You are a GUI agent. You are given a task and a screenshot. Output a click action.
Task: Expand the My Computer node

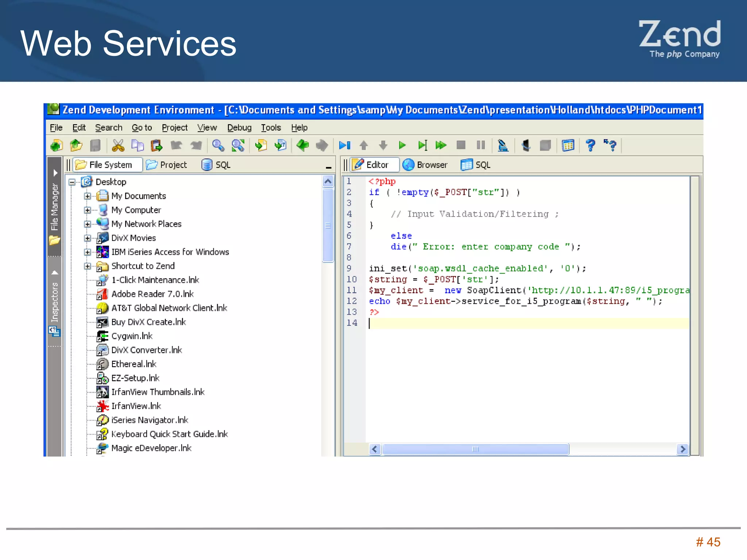click(87, 210)
